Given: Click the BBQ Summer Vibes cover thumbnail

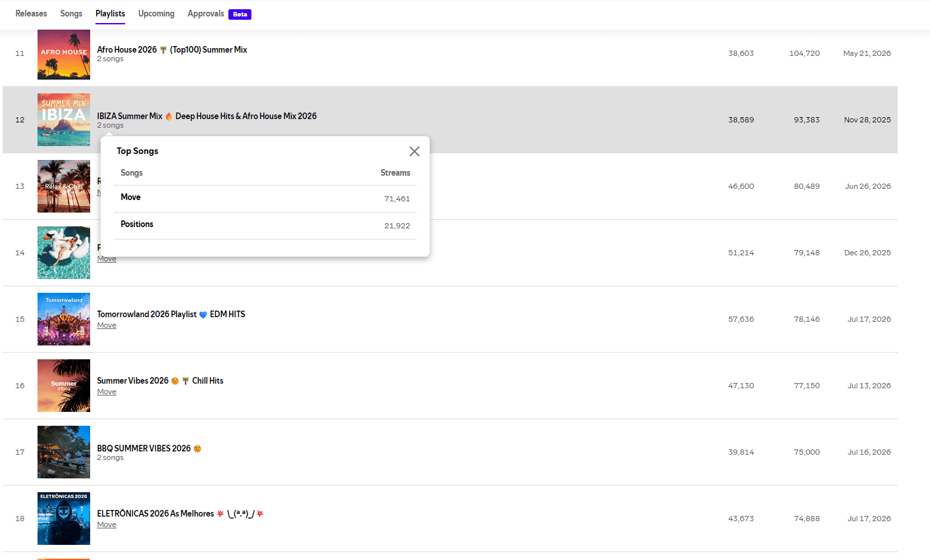Looking at the screenshot, I should (64, 452).
